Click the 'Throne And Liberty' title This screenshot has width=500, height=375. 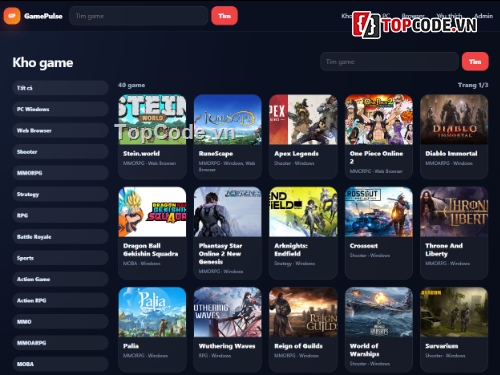pos(444,250)
